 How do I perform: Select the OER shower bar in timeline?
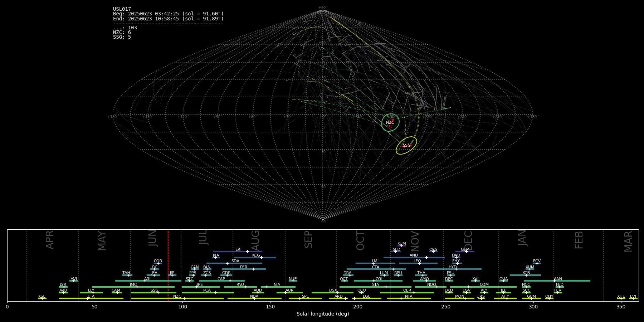click(407, 293)
